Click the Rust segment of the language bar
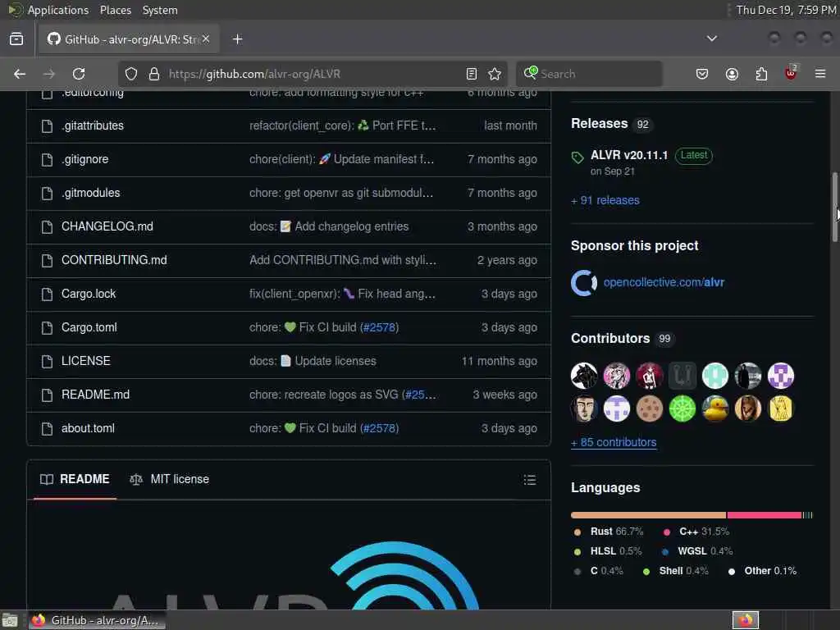Viewport: 840px width, 630px height. [x=648, y=515]
